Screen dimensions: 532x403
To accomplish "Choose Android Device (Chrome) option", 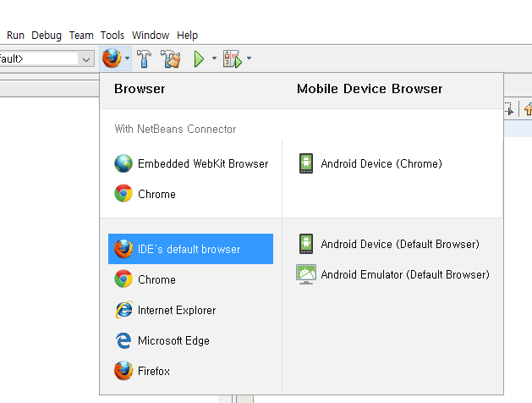I will tap(370, 163).
